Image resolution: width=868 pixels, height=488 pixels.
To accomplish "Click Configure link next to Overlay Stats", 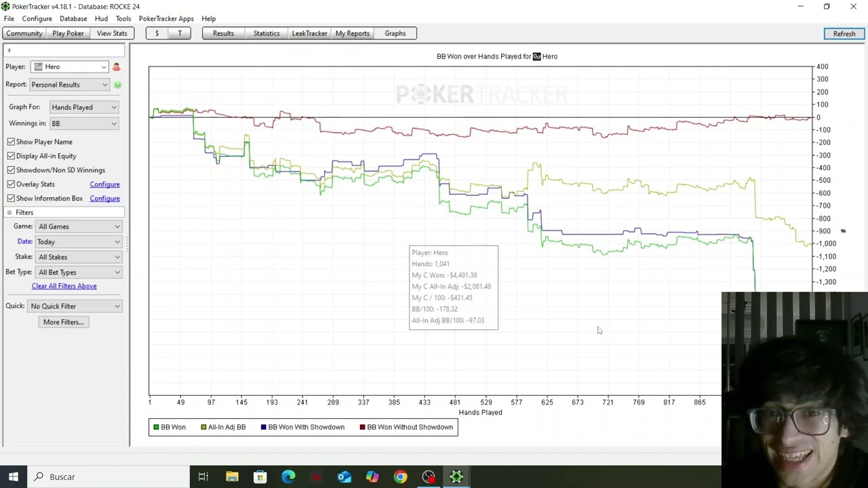I will point(104,184).
